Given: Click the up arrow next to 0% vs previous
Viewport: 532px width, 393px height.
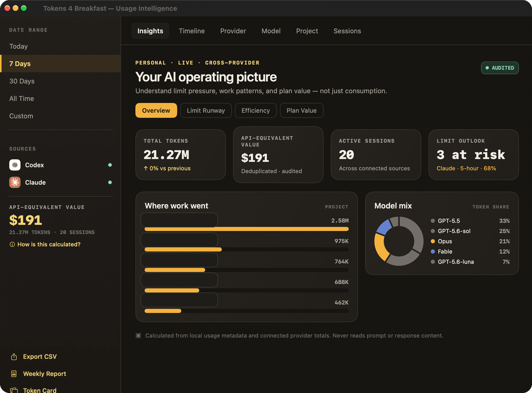Looking at the screenshot, I should [x=146, y=169].
